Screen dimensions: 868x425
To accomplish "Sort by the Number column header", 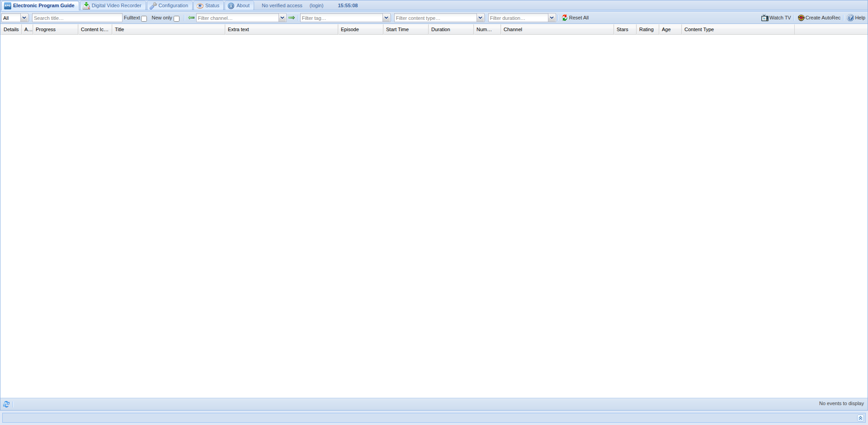I will click(487, 29).
